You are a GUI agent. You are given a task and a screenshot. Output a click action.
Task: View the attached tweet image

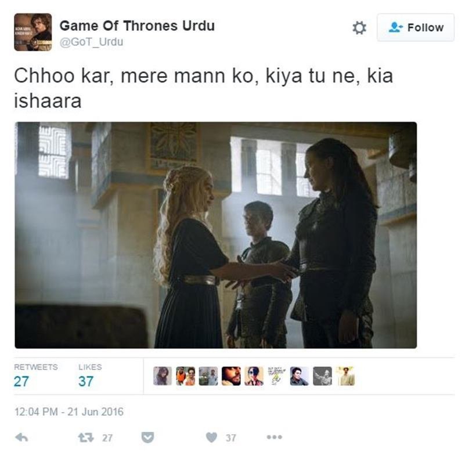click(x=216, y=235)
